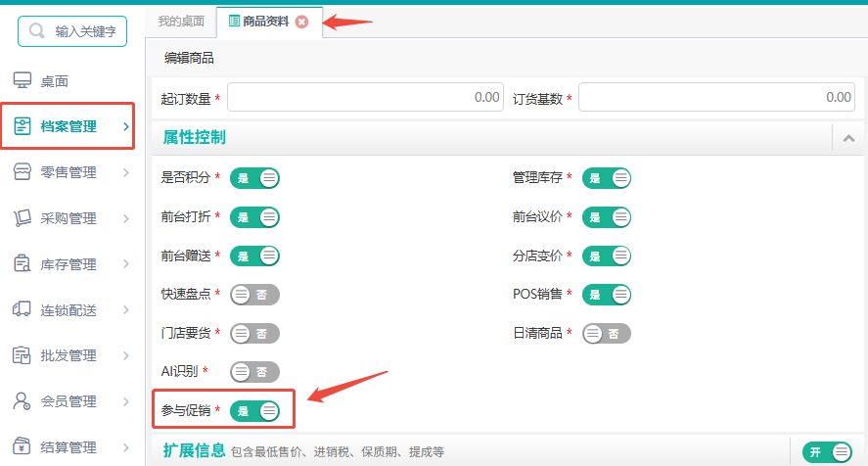Click the 采购管理 cart icon
This screenshot has height=466, width=868.
[x=23, y=217]
